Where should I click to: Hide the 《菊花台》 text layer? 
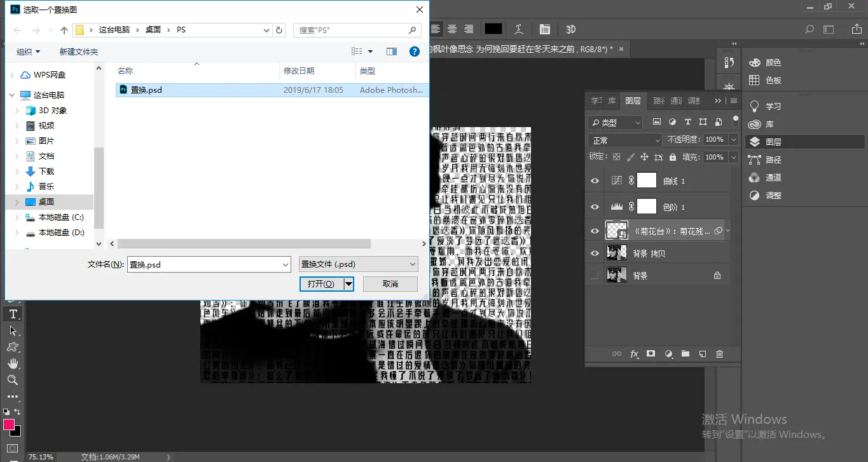[x=595, y=231]
